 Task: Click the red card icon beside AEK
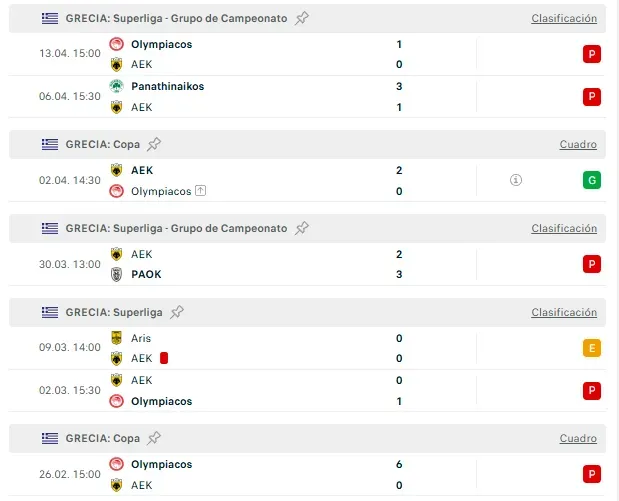point(164,358)
